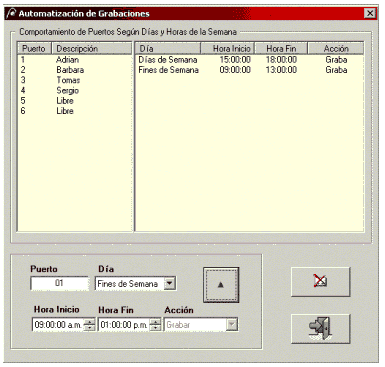The width and height of the screenshot is (385, 367).
Task: Decrease Hora Fin with the down spinner
Action: tap(155, 327)
